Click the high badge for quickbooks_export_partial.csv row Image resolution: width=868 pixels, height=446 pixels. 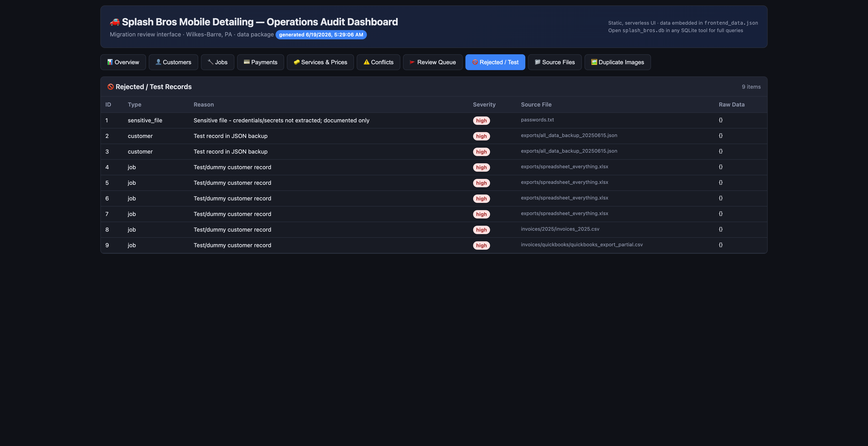point(481,245)
